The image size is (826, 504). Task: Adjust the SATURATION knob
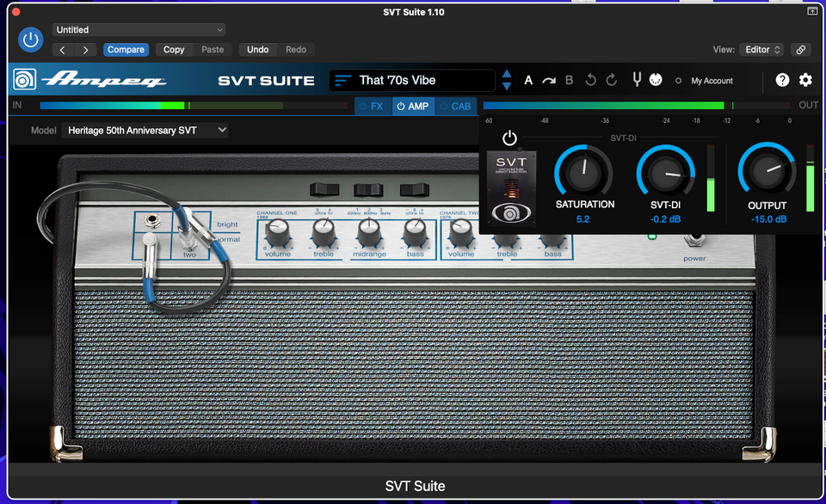click(583, 172)
